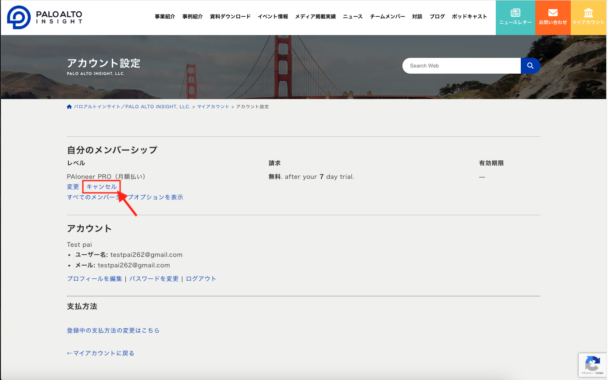The image size is (608, 380).
Task: Click the home icon in breadcrumb
Action: tap(69, 107)
